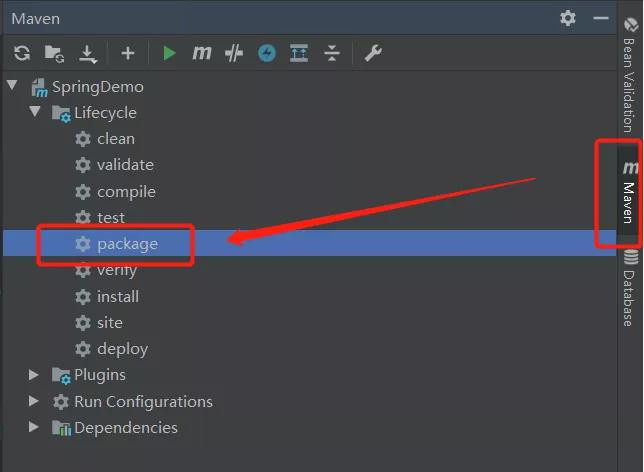Viewport: 644px width, 472px height.
Task: Open Maven settings wrench icon
Action: (373, 53)
